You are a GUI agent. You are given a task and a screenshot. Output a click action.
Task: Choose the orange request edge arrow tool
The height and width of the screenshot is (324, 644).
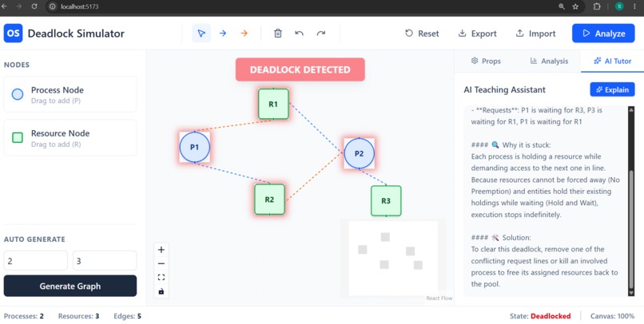click(244, 34)
